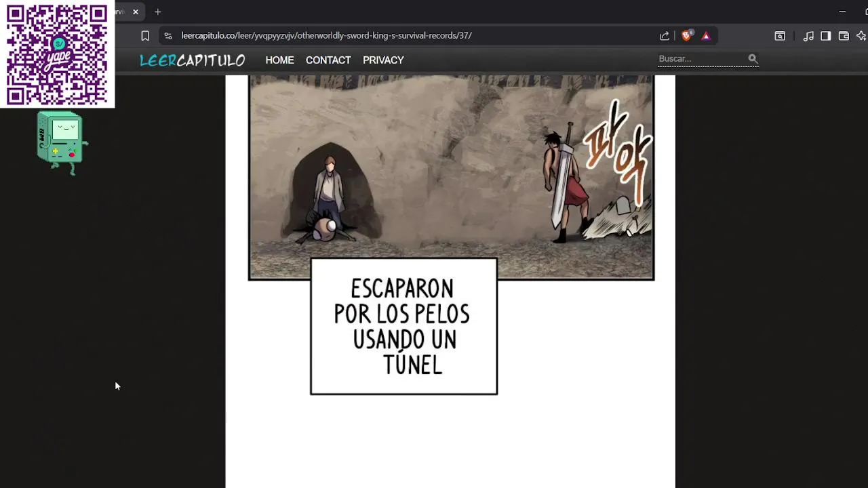This screenshot has height=488, width=868.
Task: Open the Brave Wallet icon
Action: [x=844, y=36]
